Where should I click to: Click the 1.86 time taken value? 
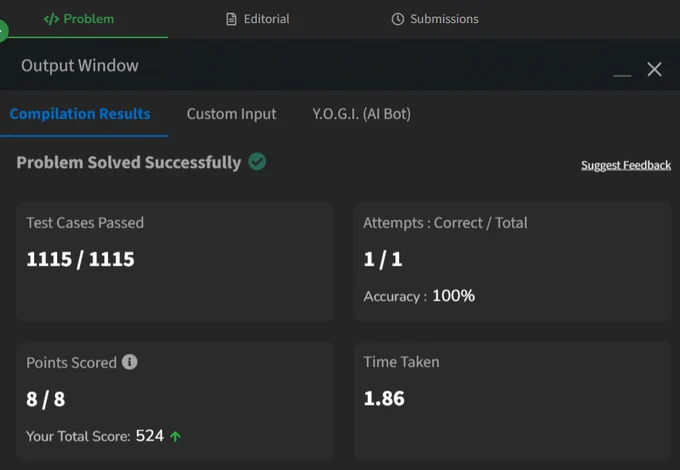384,398
